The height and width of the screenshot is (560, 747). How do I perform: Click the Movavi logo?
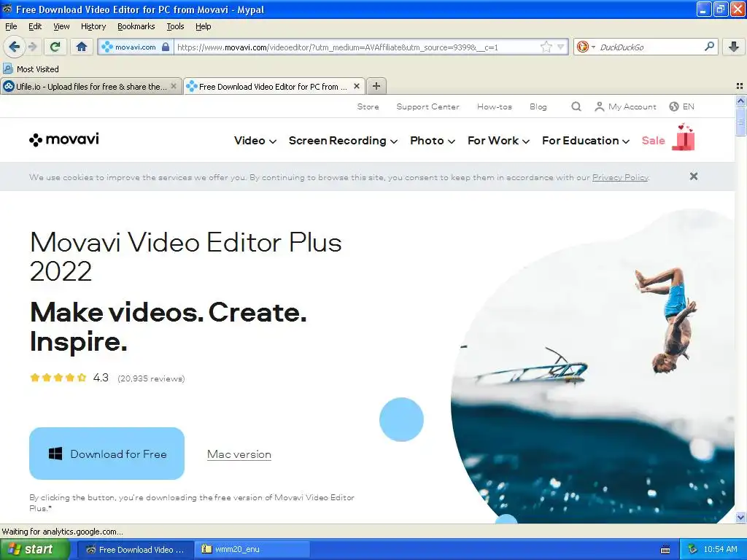64,139
